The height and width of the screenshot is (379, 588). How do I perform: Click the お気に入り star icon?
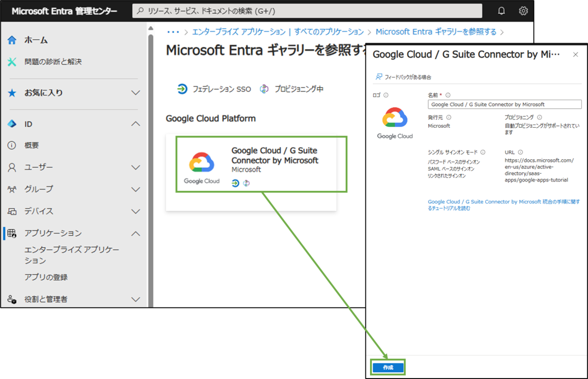click(12, 93)
